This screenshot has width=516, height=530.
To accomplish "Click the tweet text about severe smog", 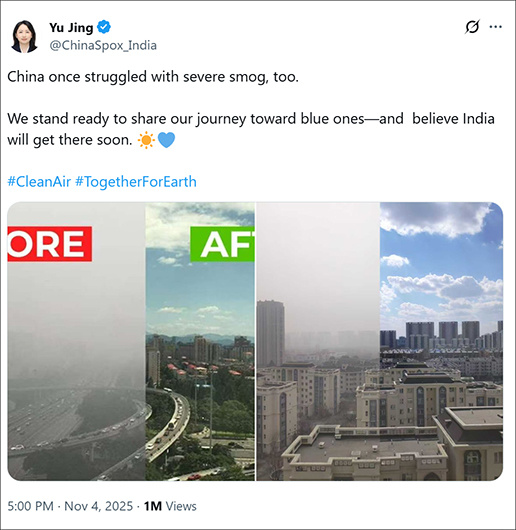I will coord(153,77).
